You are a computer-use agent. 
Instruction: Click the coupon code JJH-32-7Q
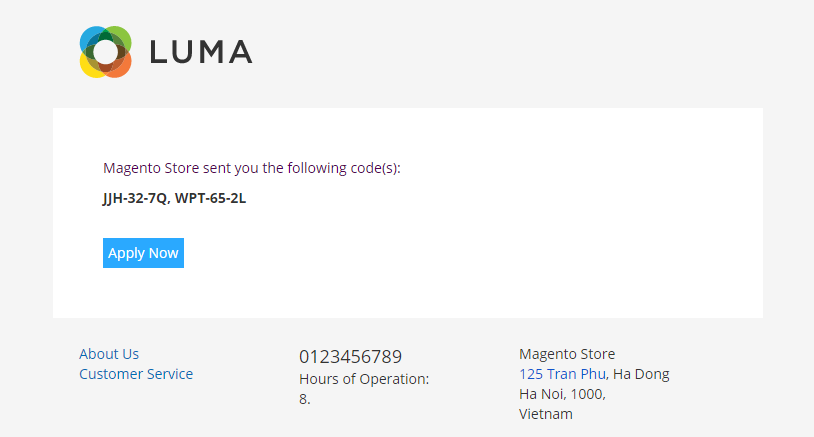coord(136,198)
